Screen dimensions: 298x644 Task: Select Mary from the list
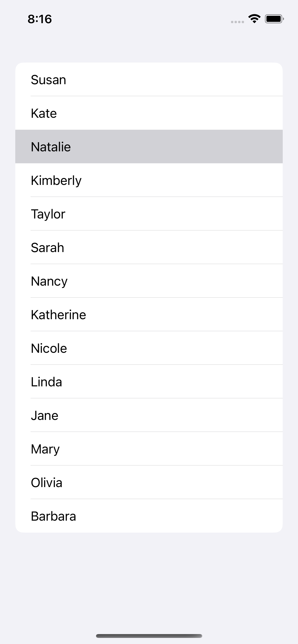pyautogui.click(x=149, y=449)
